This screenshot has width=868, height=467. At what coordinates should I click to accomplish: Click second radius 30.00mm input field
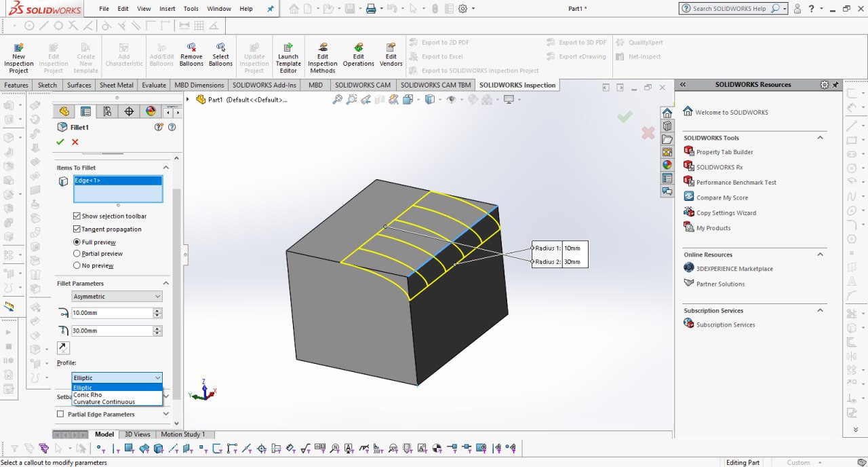click(112, 331)
